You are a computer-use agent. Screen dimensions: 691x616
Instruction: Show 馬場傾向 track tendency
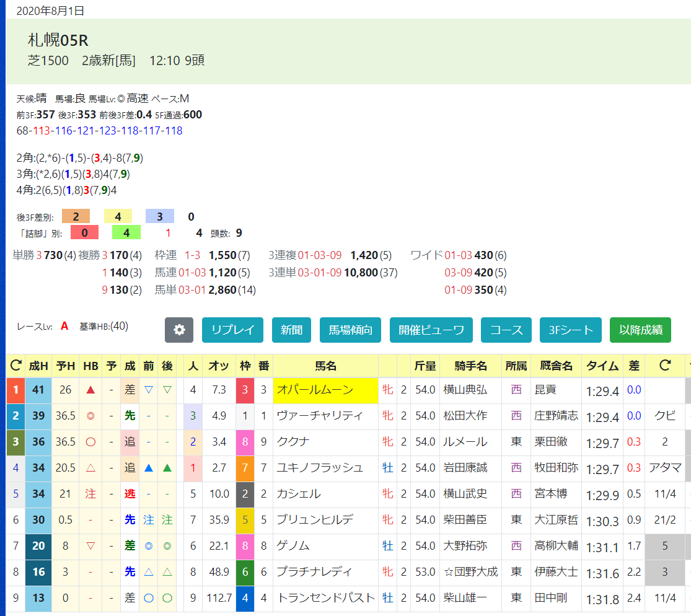tap(350, 330)
